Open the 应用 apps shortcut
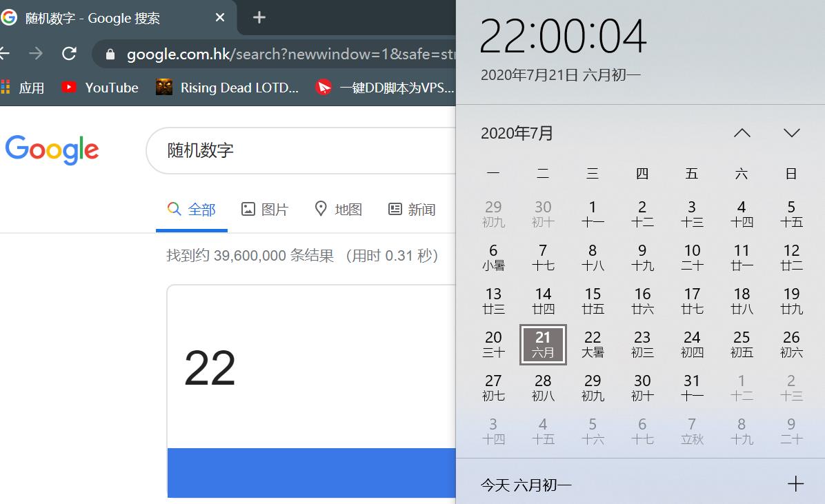The width and height of the screenshot is (825, 504). click(23, 88)
